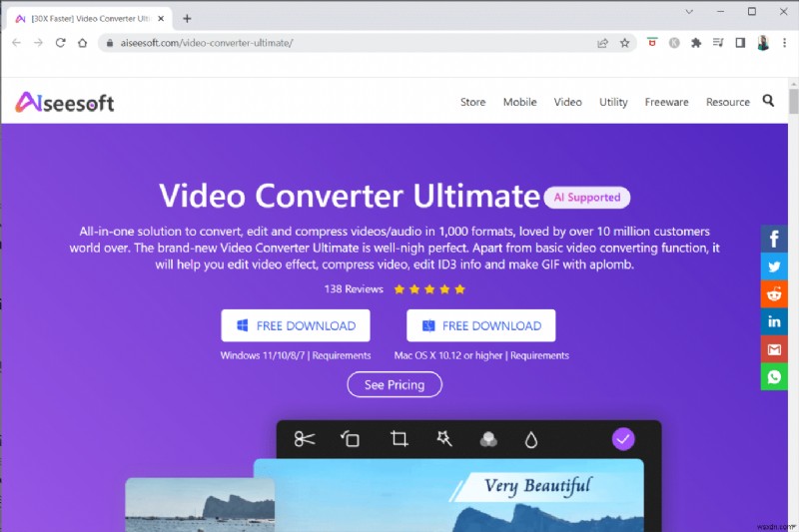Share on Reddit via side icon
799x532 pixels.
(x=774, y=294)
